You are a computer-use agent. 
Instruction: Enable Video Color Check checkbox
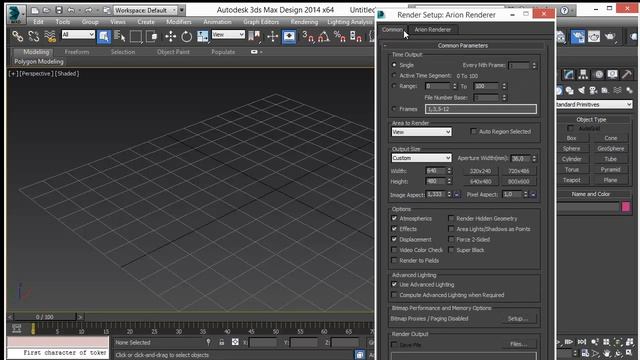(x=394, y=250)
